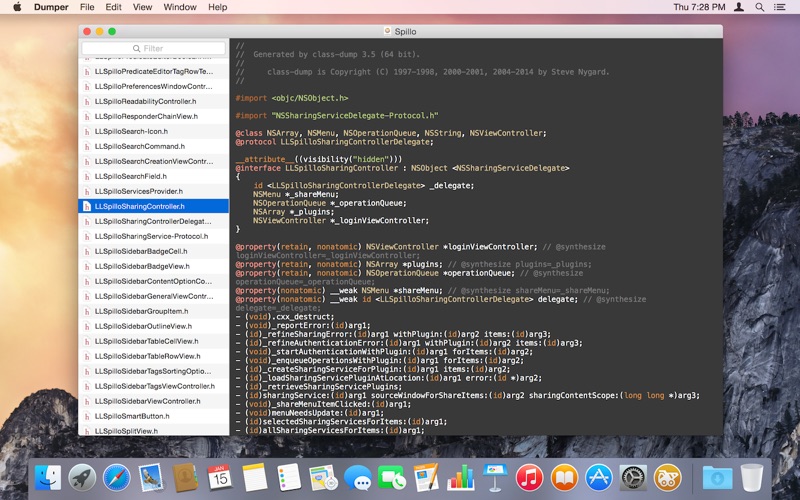Click the user account menu bar icon

click(739, 7)
